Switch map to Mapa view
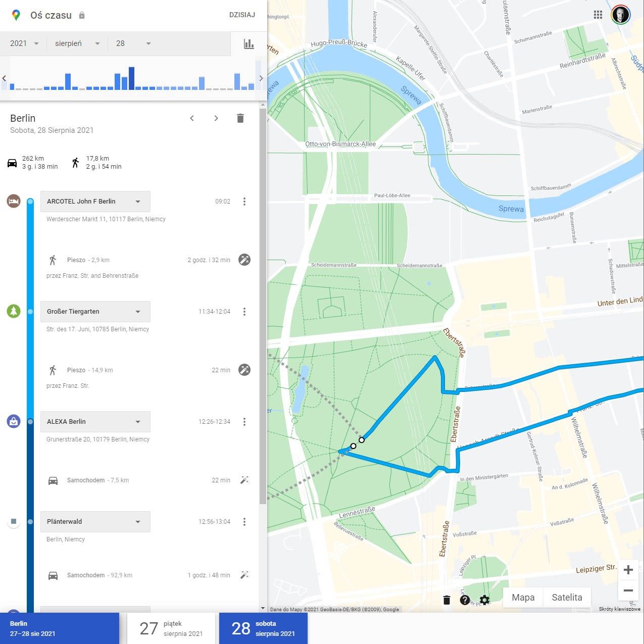644x644 pixels. pos(523,598)
